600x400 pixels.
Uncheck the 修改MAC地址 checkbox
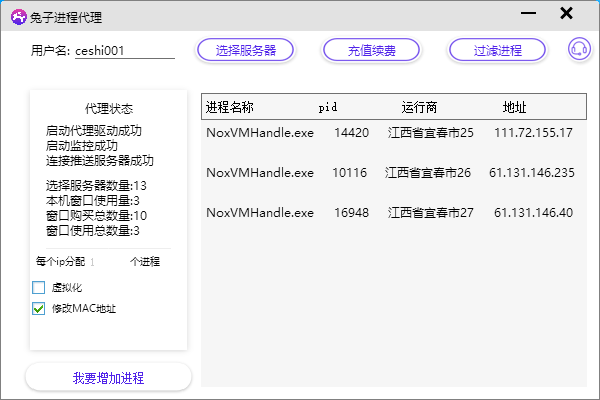pyautogui.click(x=39, y=309)
